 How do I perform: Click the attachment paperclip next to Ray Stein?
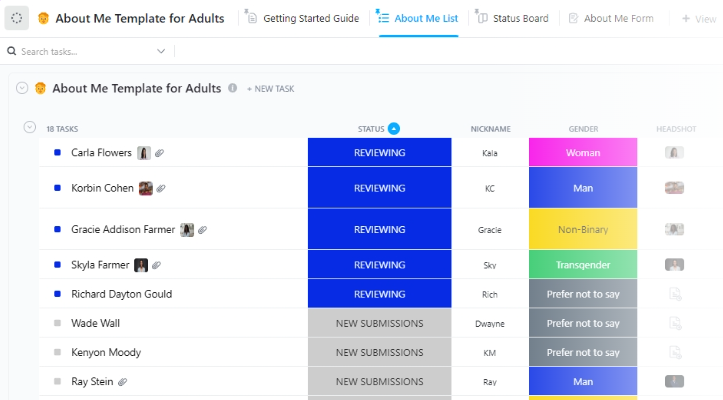123,382
